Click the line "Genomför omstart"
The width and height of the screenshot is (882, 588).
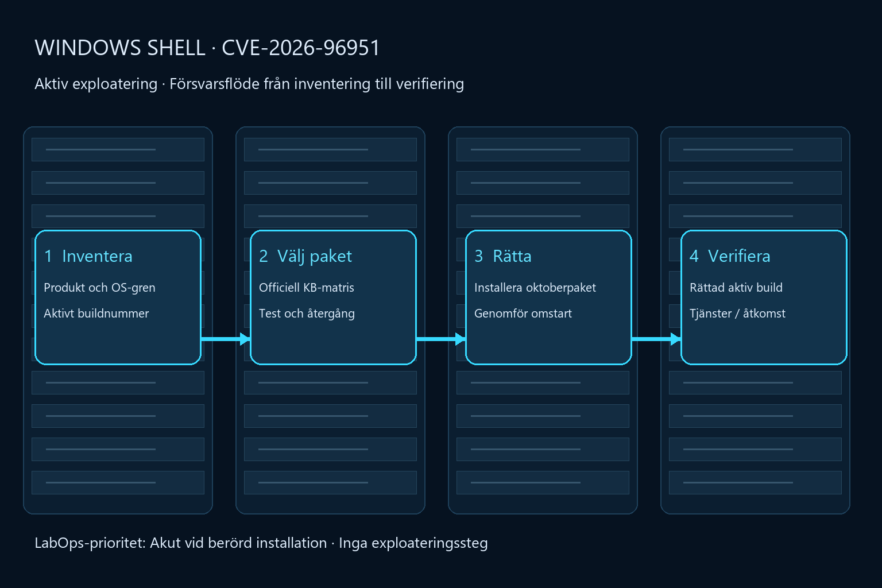coord(523,314)
